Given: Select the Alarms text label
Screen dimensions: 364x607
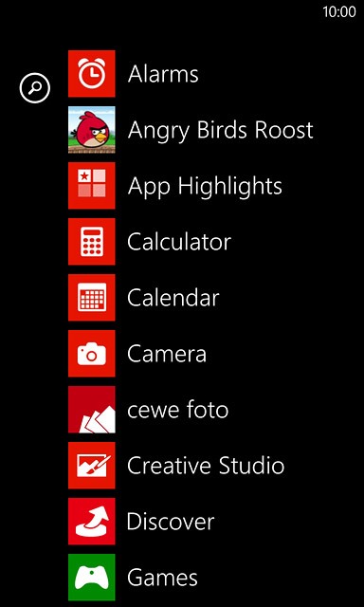Looking at the screenshot, I should tap(163, 74).
